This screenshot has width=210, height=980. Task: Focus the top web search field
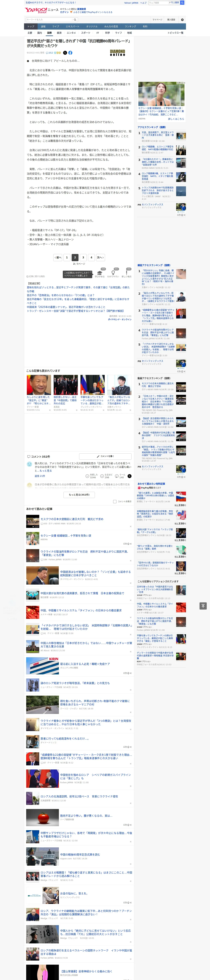(x=158, y=3)
